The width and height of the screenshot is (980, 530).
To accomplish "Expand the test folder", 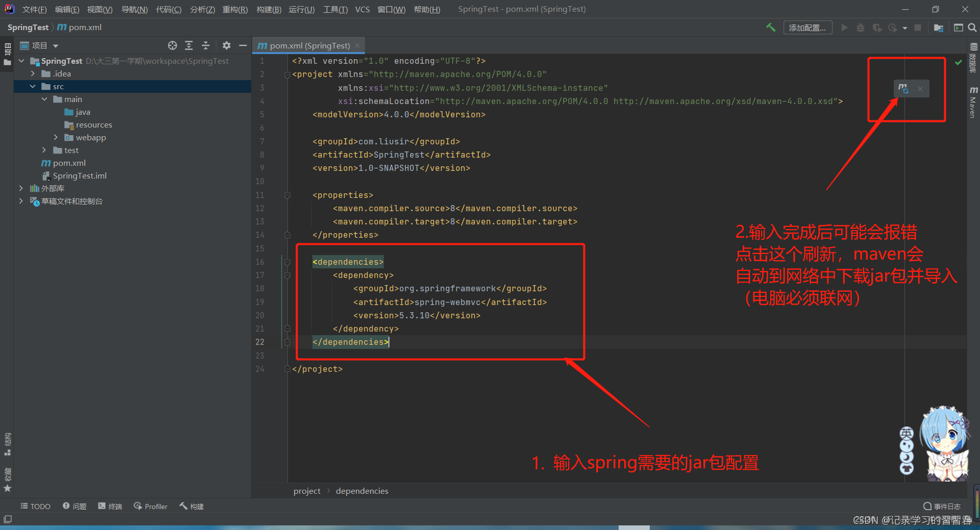I will pyautogui.click(x=44, y=150).
